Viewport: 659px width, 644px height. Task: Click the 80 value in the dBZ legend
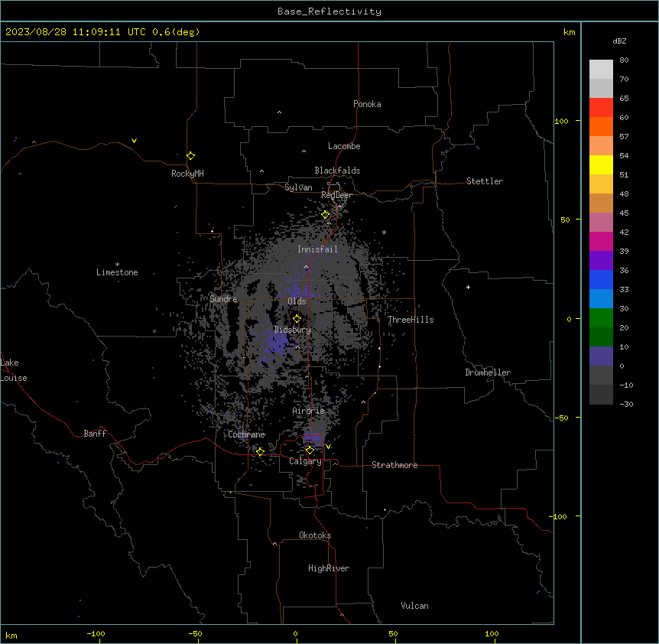624,60
